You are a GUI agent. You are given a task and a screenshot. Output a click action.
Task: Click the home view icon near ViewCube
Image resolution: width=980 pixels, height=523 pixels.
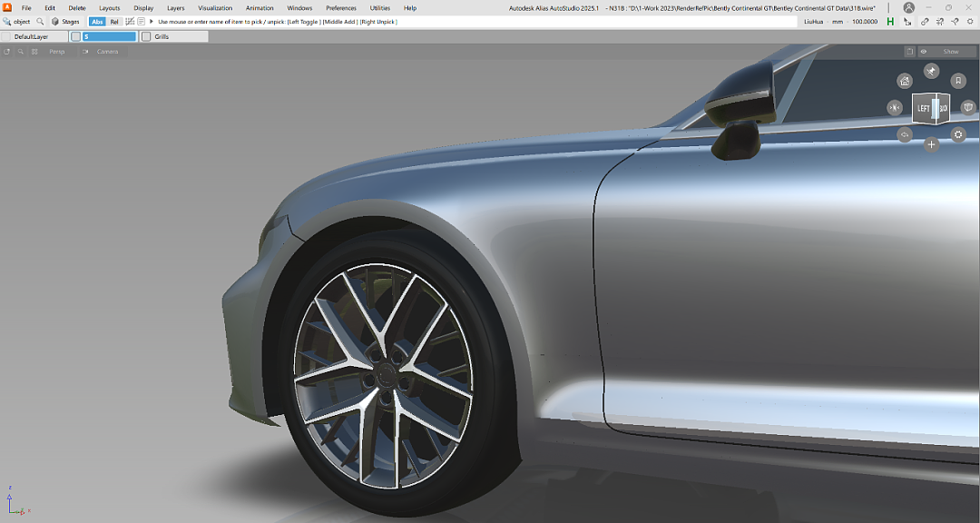(x=904, y=81)
